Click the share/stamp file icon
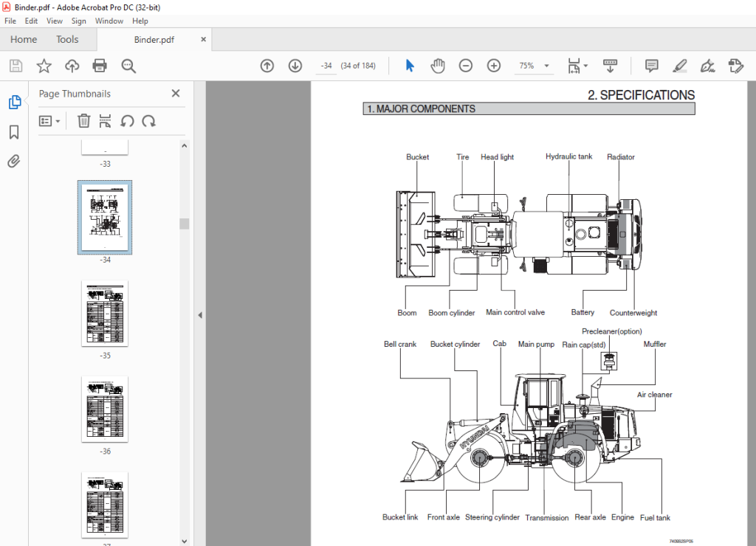Image resolution: width=756 pixels, height=546 pixels. click(x=736, y=66)
